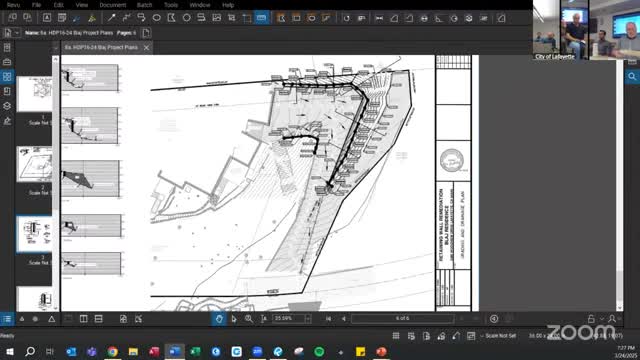Toggle snap to content in status bar

click(x=426, y=336)
